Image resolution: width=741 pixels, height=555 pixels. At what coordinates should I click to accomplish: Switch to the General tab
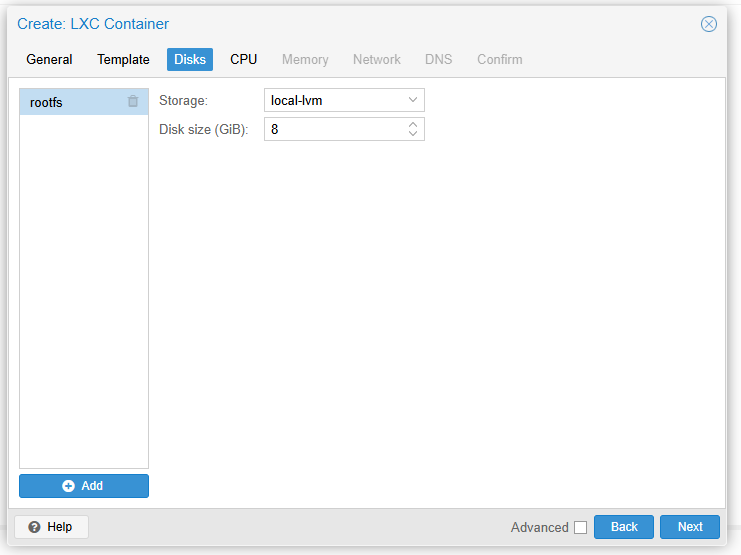tap(49, 60)
